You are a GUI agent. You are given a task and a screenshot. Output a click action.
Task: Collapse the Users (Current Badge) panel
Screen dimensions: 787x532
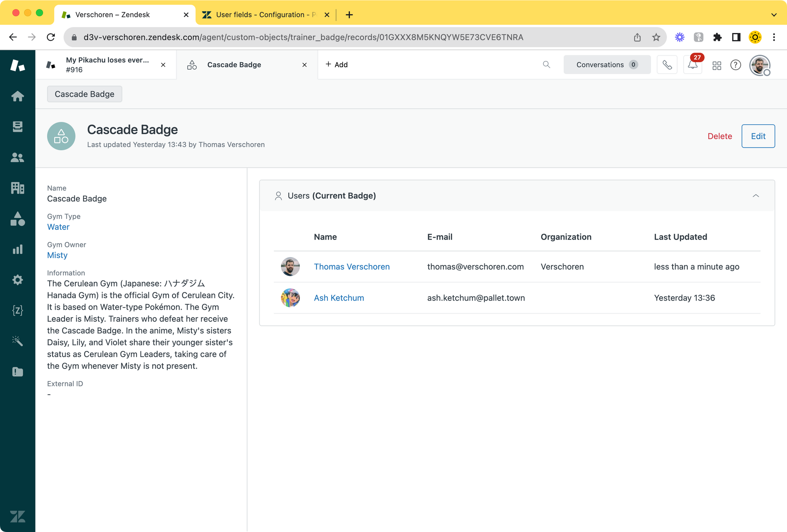point(756,196)
